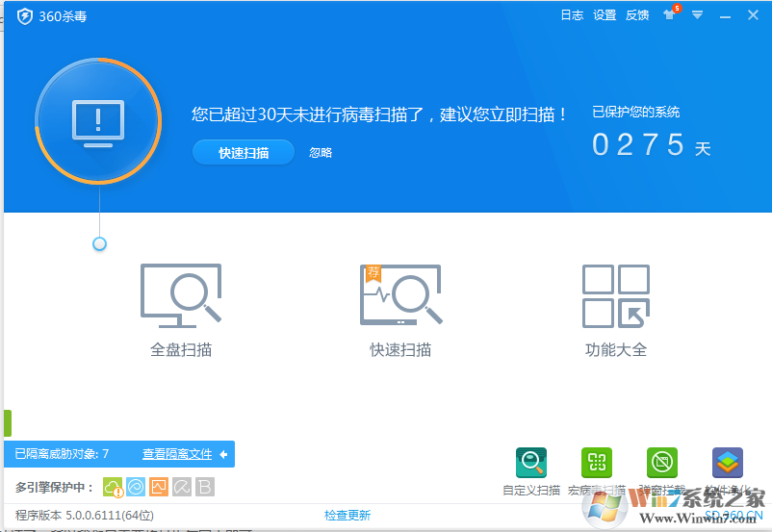Click the green cloud engine icon

click(x=113, y=487)
